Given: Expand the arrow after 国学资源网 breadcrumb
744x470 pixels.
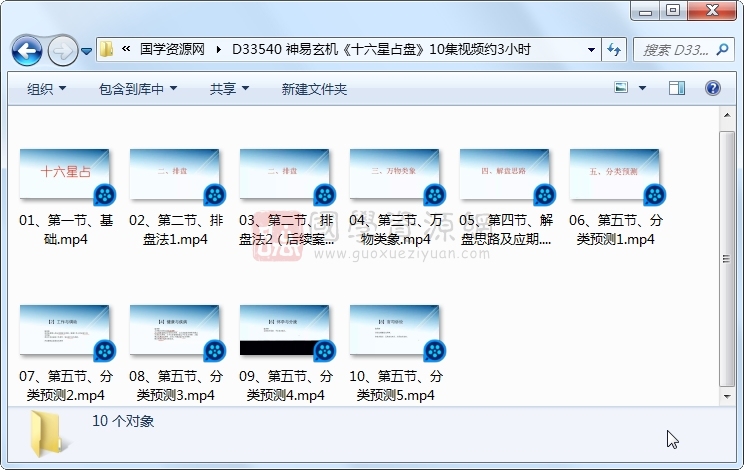Looking at the screenshot, I should [218, 49].
